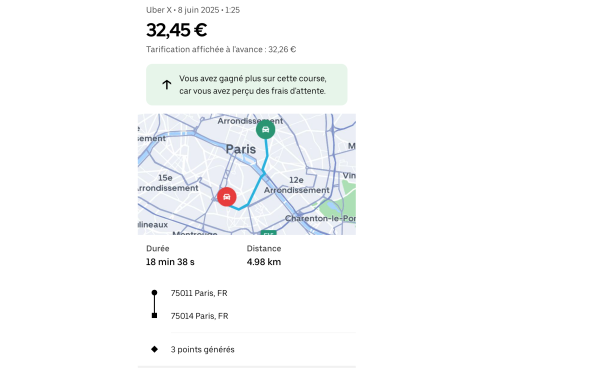Click the black diamond points icon

click(x=154, y=349)
